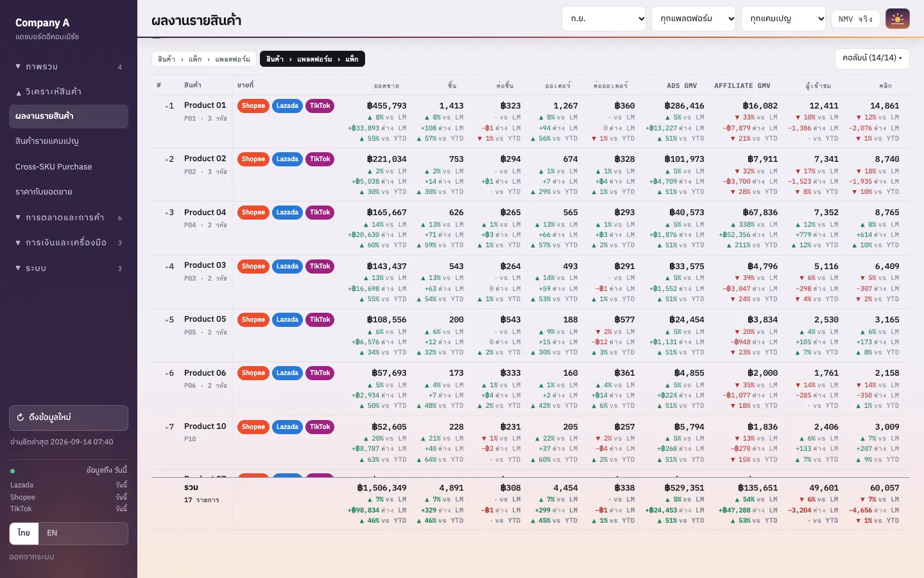This screenshot has height=578, width=924.
Task: Click the Shopee badge for Product 03
Action: click(253, 267)
